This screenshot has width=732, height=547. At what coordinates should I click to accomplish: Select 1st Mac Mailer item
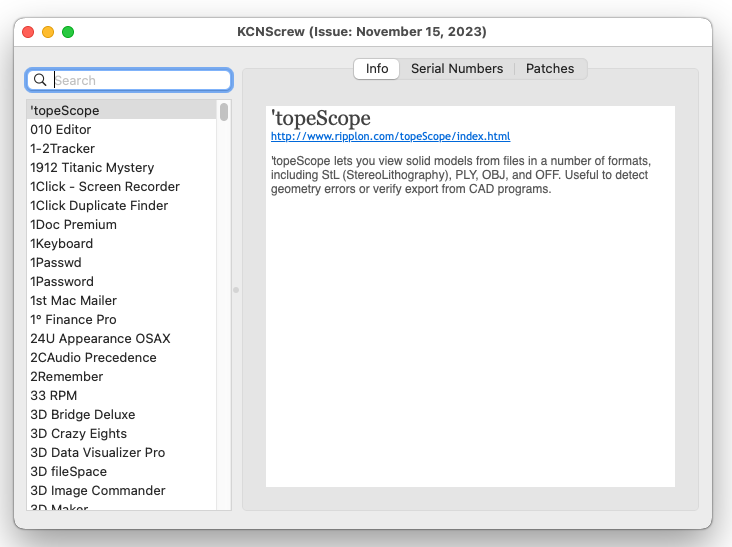click(74, 301)
